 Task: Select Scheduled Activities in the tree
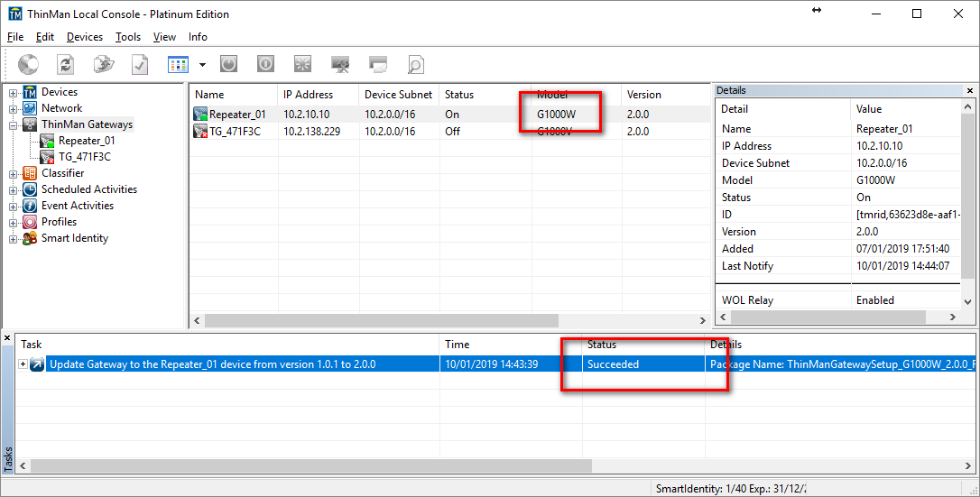coord(88,189)
